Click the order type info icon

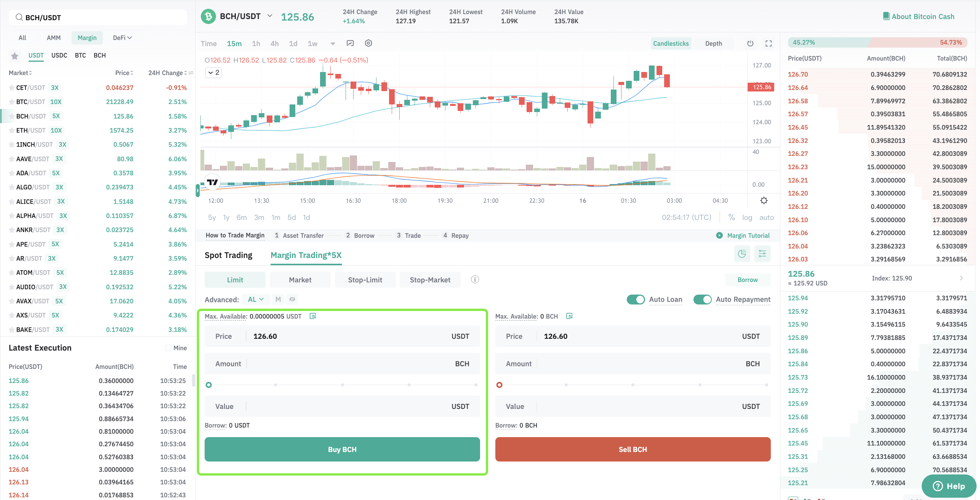[475, 279]
